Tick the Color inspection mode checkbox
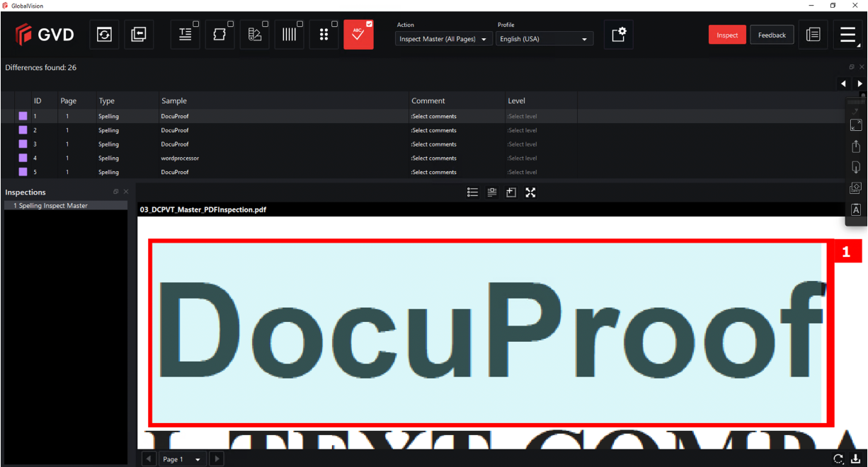This screenshot has width=868, height=467. coord(265,24)
